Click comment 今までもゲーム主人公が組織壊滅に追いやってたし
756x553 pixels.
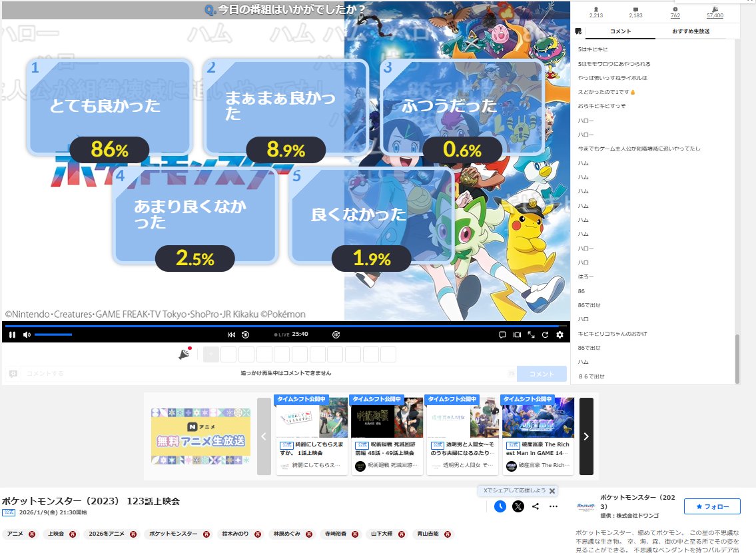click(639, 149)
